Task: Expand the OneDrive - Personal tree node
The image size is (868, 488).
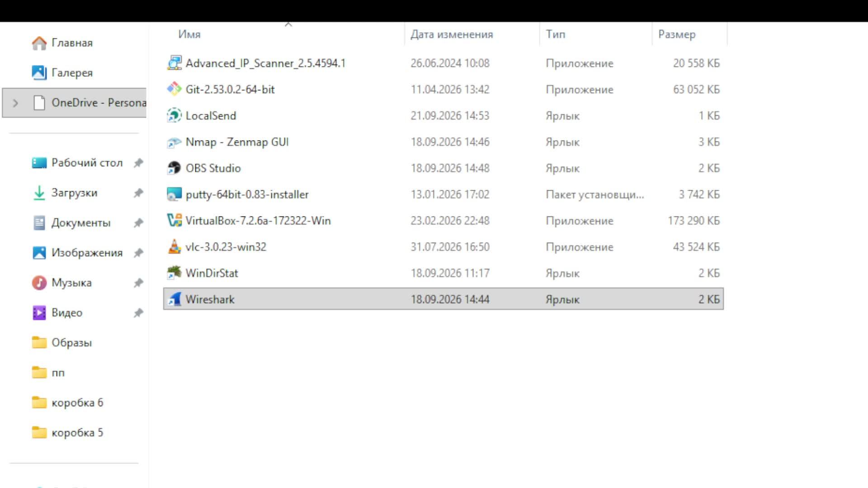Action: (x=16, y=103)
